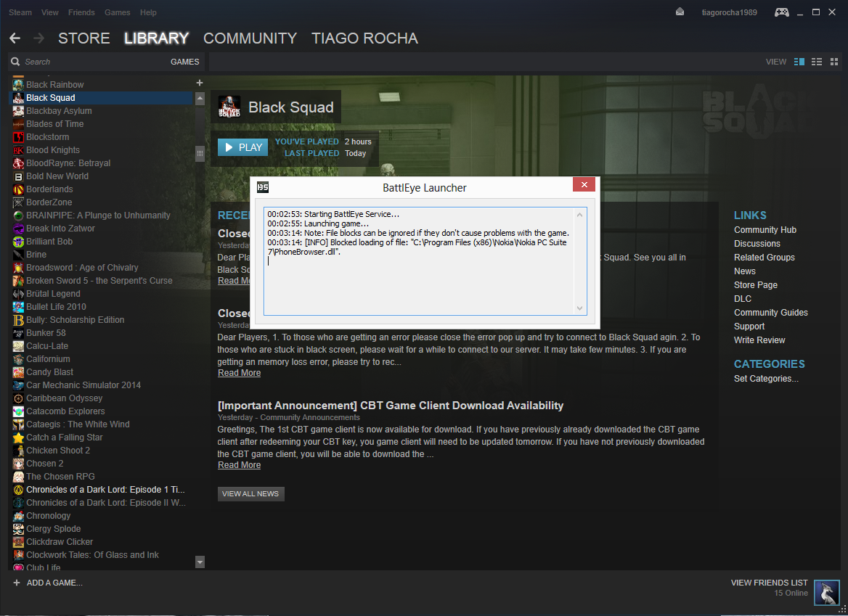
Task: Close the BattlEye Launcher dialog
Action: [x=584, y=184]
